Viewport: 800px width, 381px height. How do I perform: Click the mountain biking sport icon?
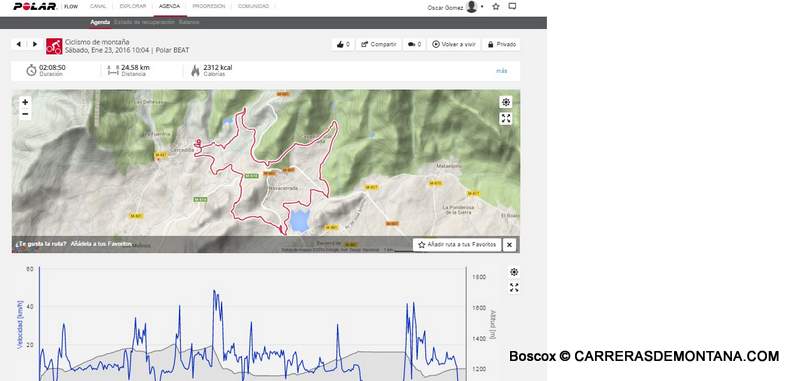[54, 46]
